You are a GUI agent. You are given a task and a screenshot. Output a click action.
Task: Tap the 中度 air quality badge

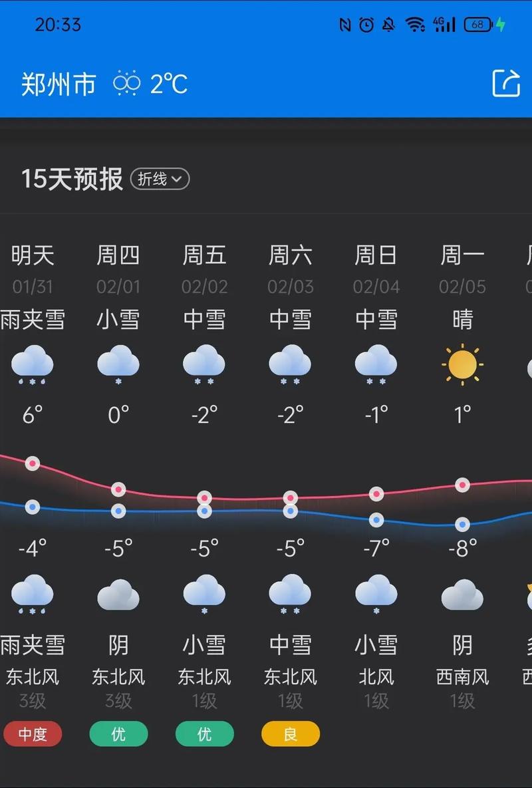(32, 733)
